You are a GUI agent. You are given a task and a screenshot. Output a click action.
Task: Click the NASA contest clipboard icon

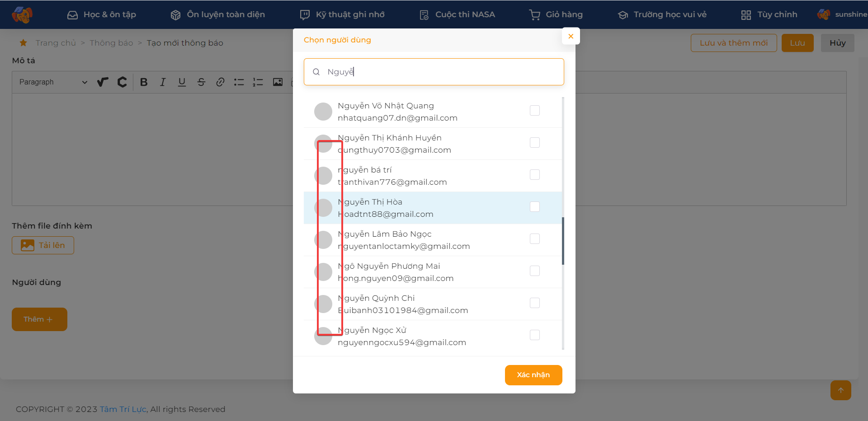[424, 15]
